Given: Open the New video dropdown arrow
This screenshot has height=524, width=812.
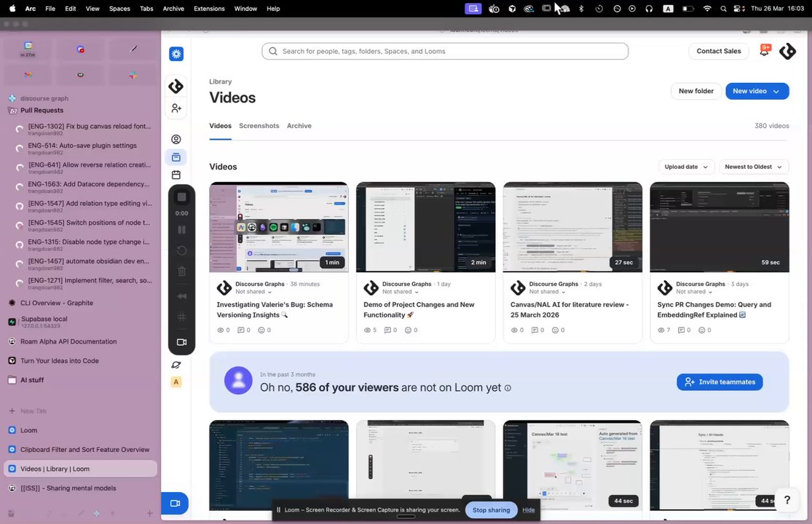Looking at the screenshot, I should tap(776, 92).
